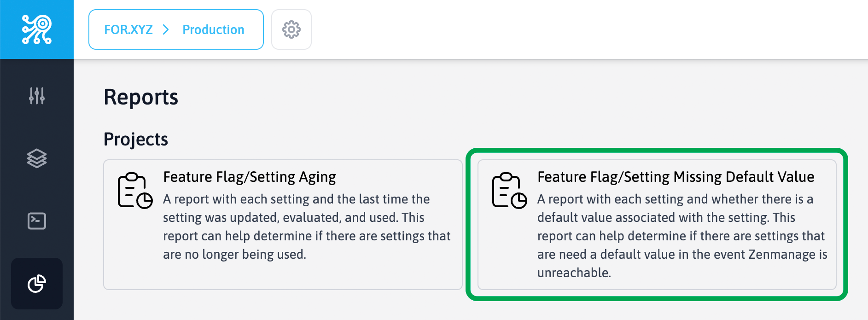Select the pie chart Reports sidebar icon
Image resolution: width=868 pixels, height=320 pixels.
(37, 284)
